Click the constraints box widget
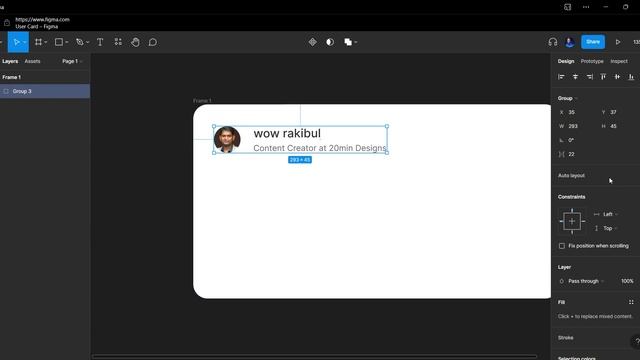Image resolution: width=640 pixels, height=360 pixels. (572, 221)
